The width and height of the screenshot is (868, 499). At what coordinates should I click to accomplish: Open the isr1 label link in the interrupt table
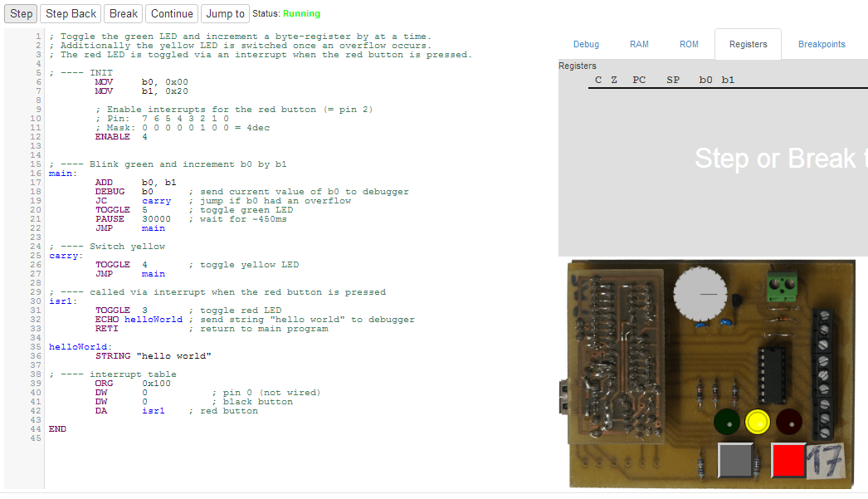tap(153, 410)
